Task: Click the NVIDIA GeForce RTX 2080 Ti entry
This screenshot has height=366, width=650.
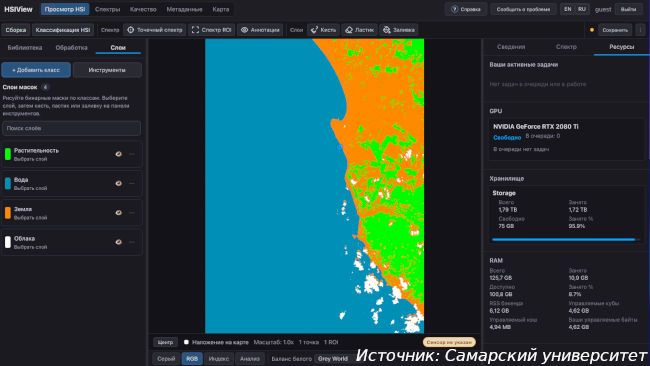Action: tap(536, 127)
